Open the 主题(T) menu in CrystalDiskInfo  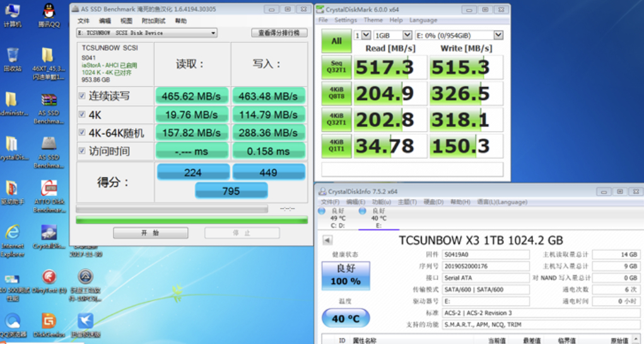(407, 202)
